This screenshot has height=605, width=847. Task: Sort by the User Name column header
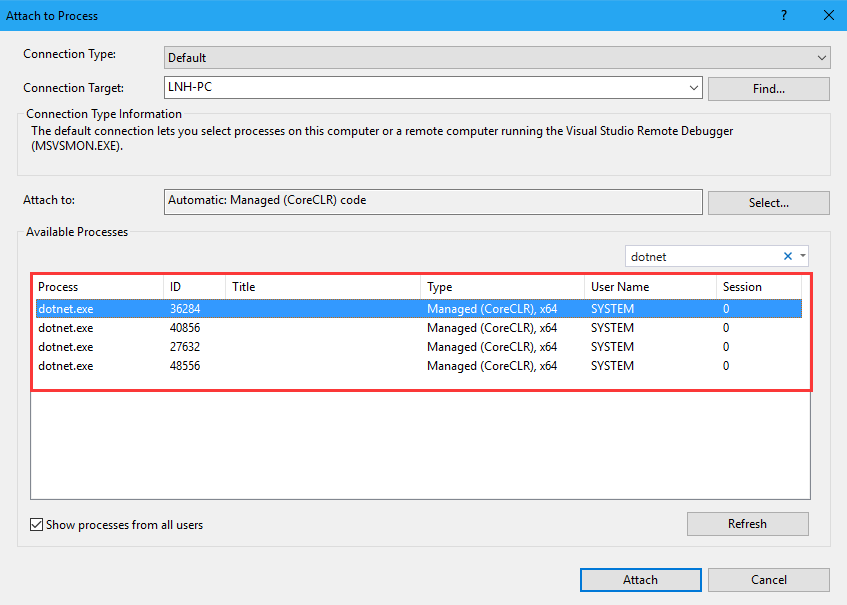650,287
